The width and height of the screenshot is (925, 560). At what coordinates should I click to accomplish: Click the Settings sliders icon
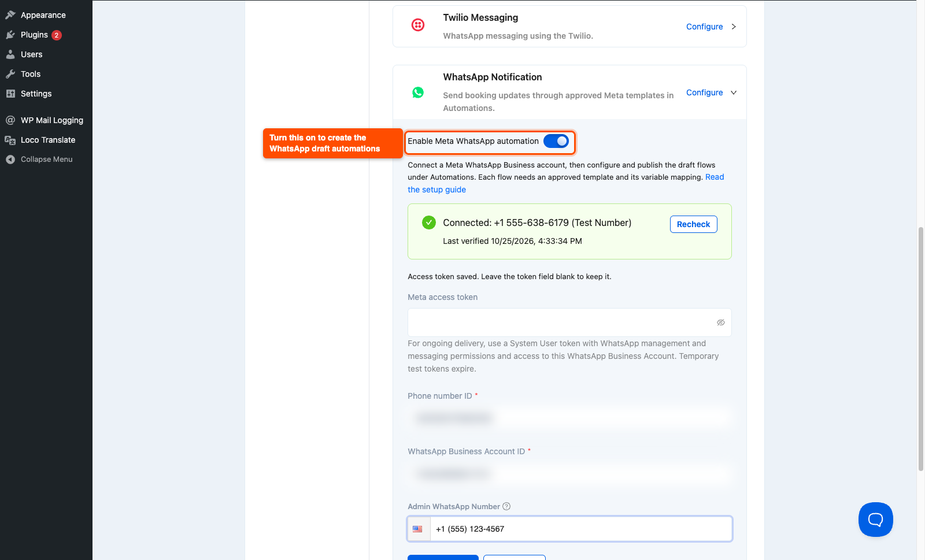coord(10,94)
